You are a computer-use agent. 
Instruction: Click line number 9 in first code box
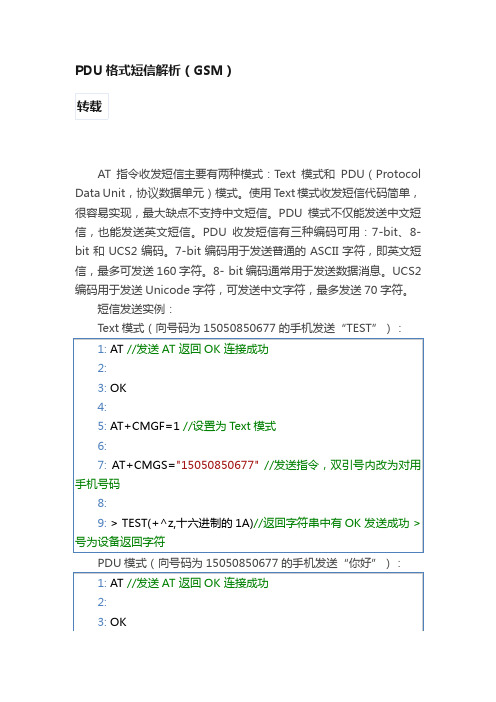(102, 523)
